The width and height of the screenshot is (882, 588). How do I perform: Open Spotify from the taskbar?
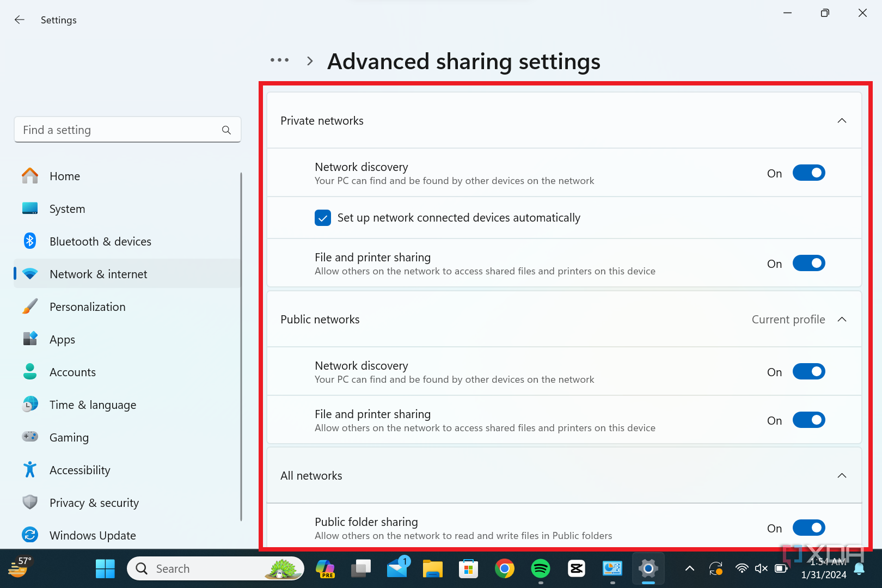pos(540,569)
